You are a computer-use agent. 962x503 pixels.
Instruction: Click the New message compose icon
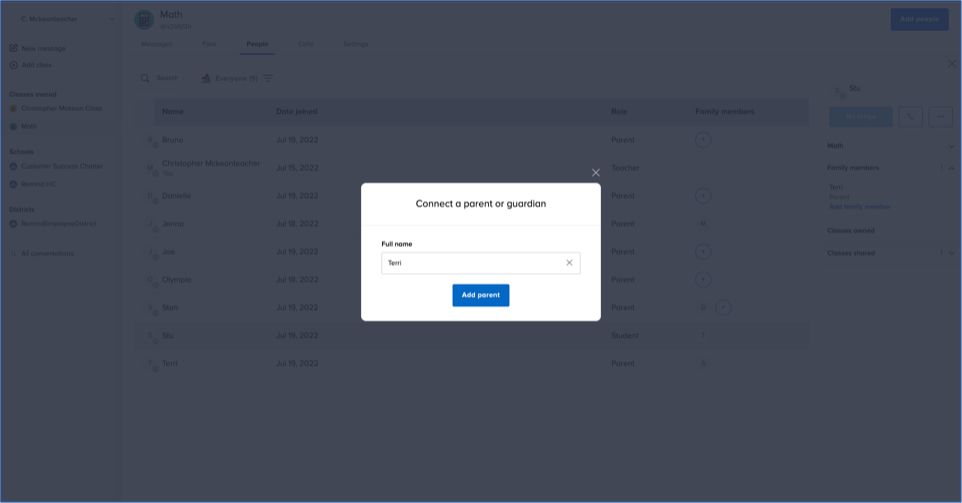coord(13,48)
